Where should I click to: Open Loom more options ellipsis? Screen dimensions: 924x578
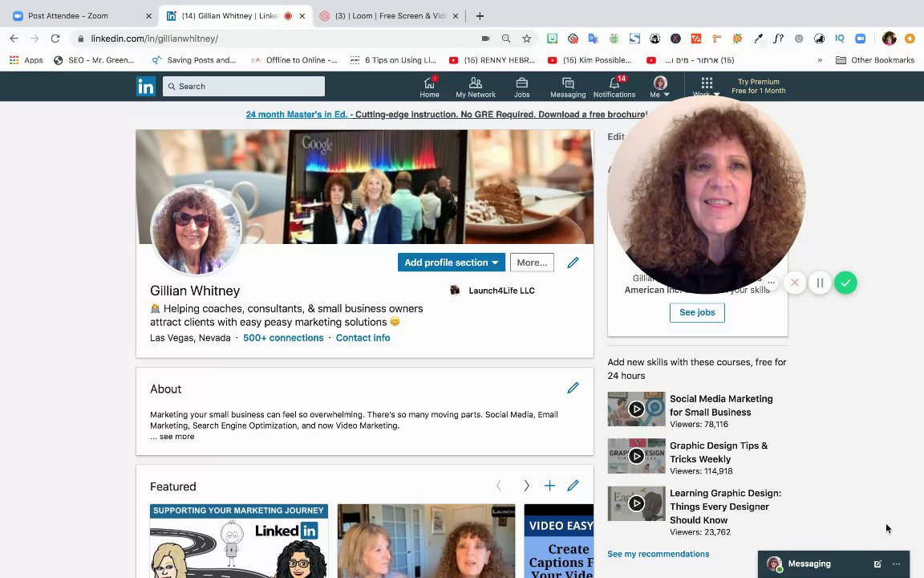771,283
